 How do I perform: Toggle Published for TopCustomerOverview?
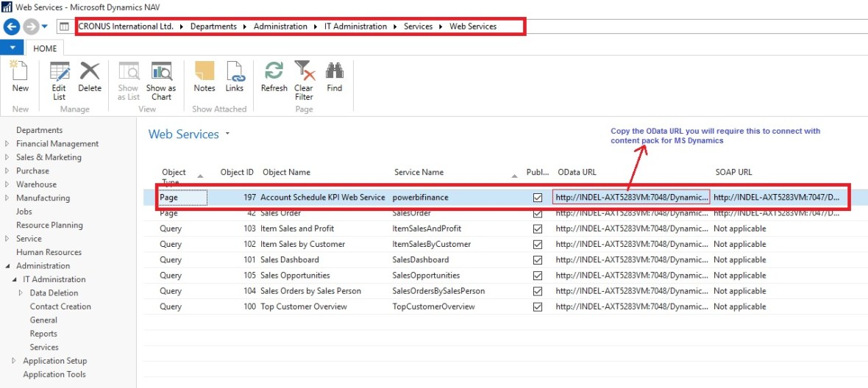click(537, 306)
